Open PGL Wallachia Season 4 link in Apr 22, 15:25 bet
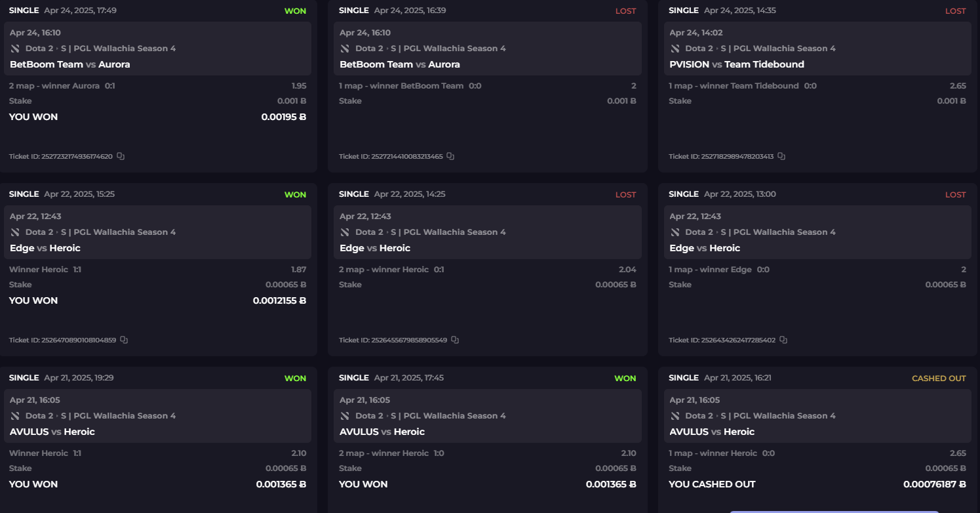This screenshot has height=513, width=980. tap(125, 232)
